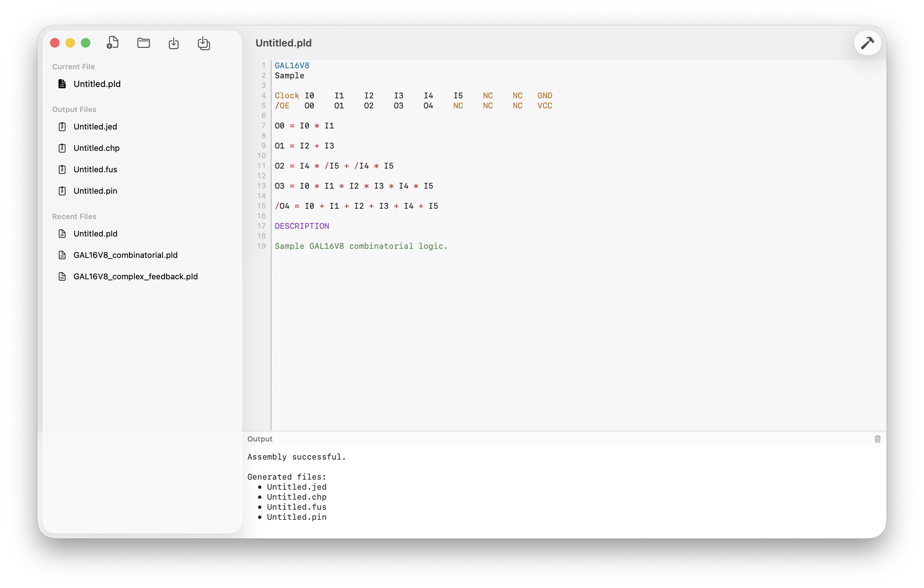Open the recent file GAL16V8_complex_feedback.pld
The height and width of the screenshot is (588, 924).
135,277
